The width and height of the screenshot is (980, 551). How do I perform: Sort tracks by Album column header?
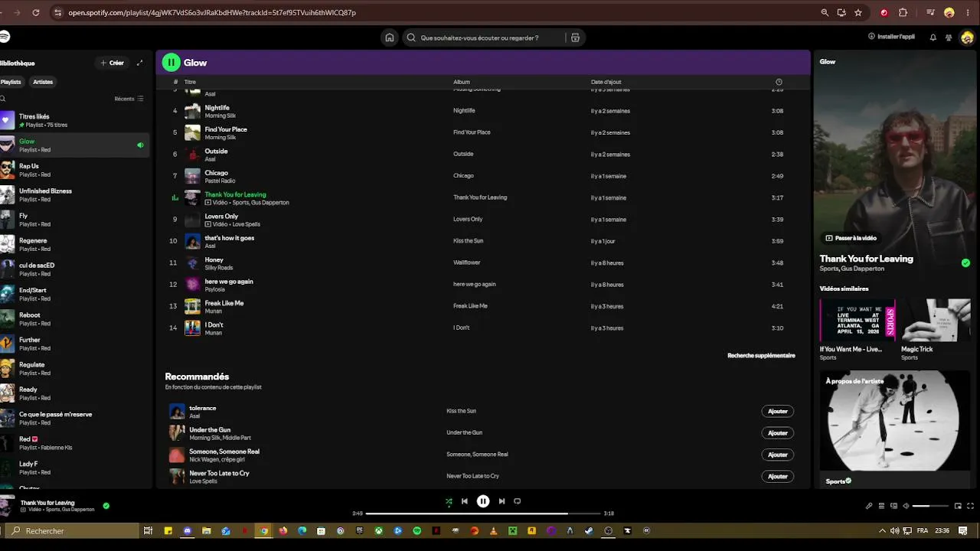point(461,82)
